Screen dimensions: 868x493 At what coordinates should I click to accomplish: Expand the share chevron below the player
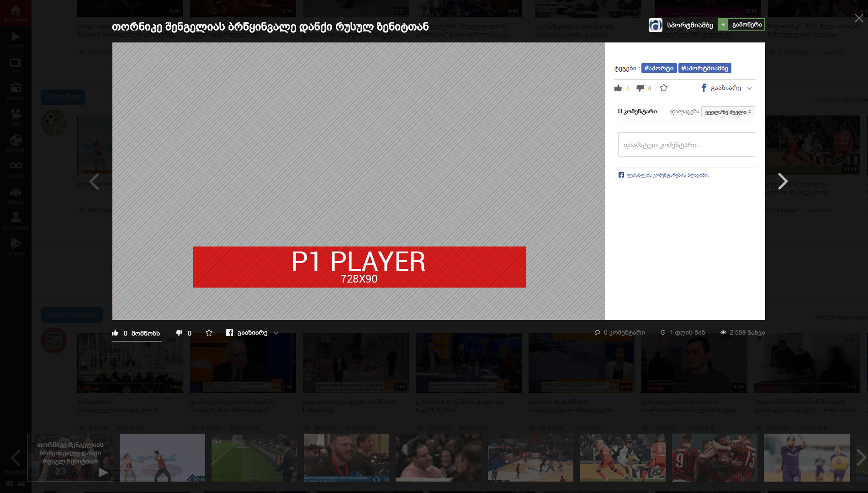(x=276, y=333)
